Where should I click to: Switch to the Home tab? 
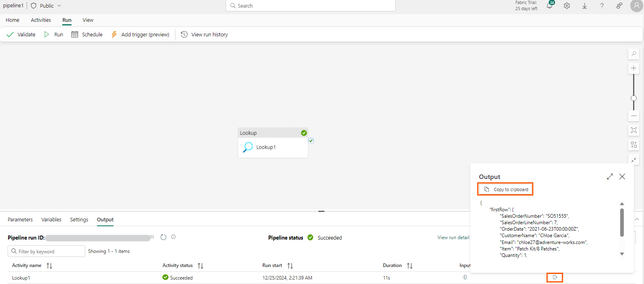click(13, 20)
